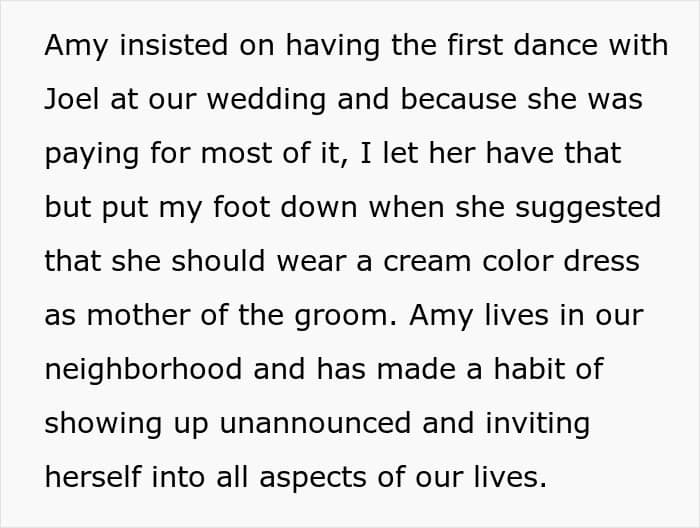Click the word "insisted" in the first line
This screenshot has width=700, height=528.
(174, 45)
